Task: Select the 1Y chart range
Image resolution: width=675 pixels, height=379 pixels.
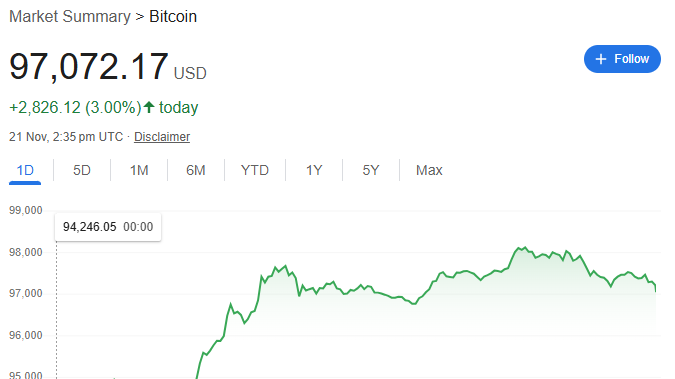Action: pos(314,170)
